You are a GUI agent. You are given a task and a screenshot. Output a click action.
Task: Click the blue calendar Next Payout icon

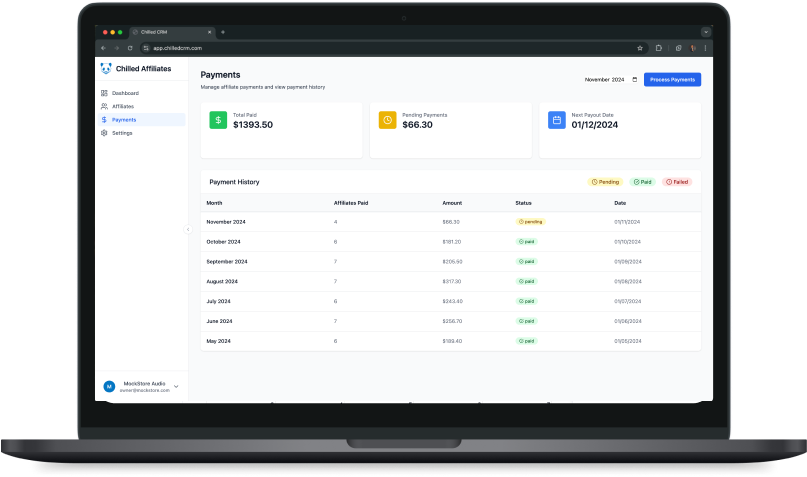point(556,120)
